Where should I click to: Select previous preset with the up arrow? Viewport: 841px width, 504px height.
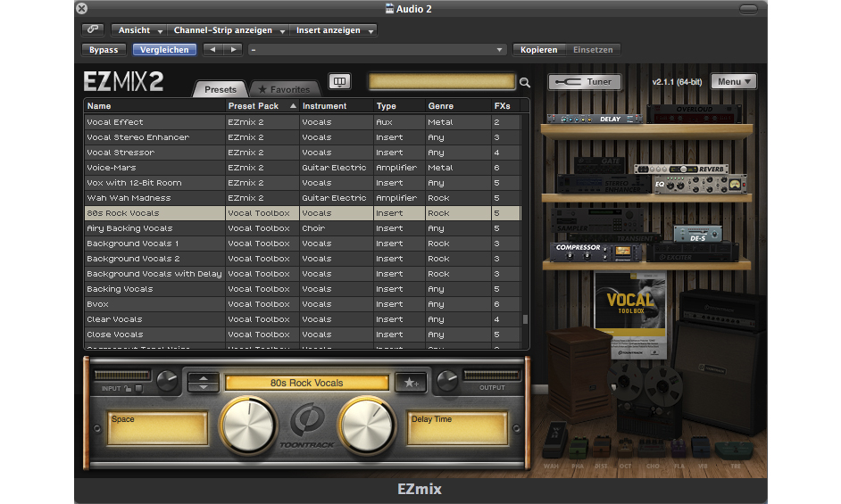[x=204, y=378]
